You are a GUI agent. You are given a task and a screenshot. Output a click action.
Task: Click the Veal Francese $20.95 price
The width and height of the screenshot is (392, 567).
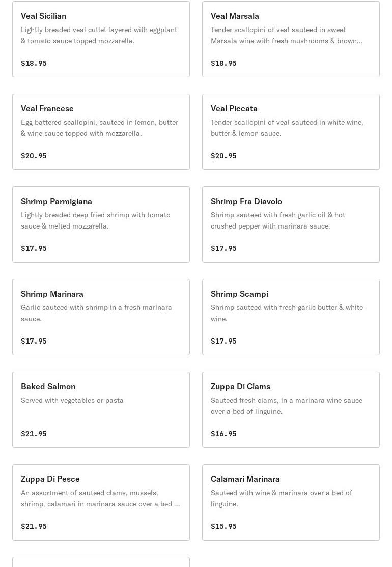[x=34, y=156]
